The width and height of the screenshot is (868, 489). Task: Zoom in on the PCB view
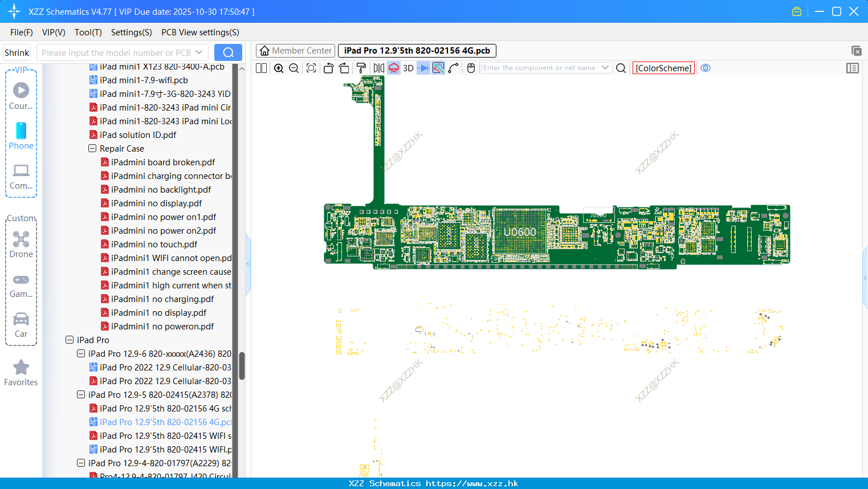coord(279,68)
